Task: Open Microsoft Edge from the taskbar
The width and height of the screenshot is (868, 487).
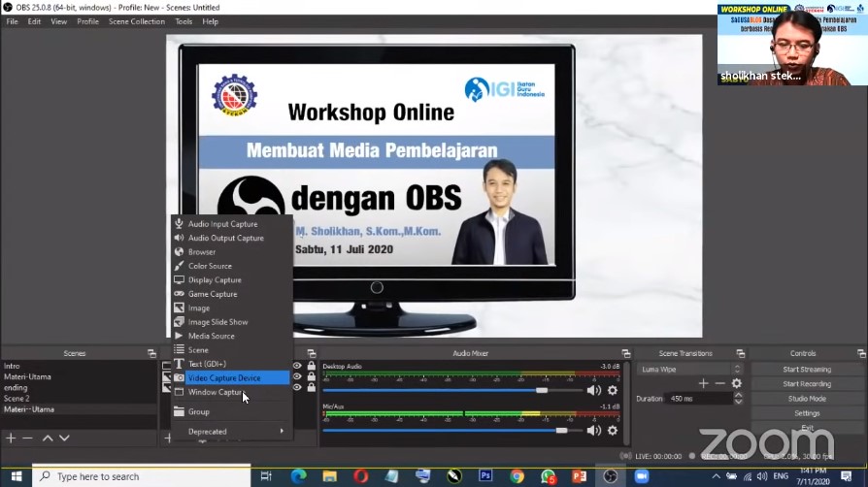Action: [298, 476]
